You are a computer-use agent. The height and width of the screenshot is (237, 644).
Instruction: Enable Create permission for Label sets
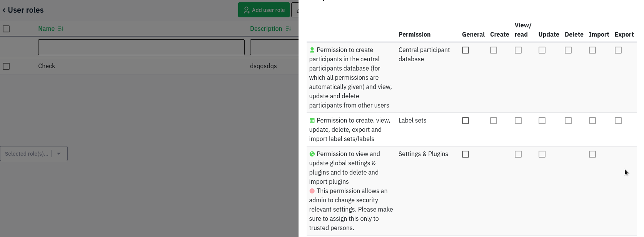click(x=494, y=121)
